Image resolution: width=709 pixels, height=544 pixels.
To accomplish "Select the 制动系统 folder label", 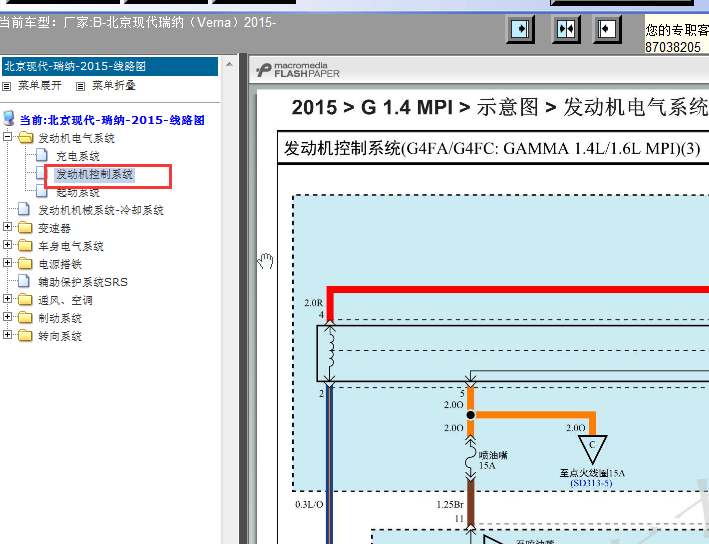I will tap(60, 318).
